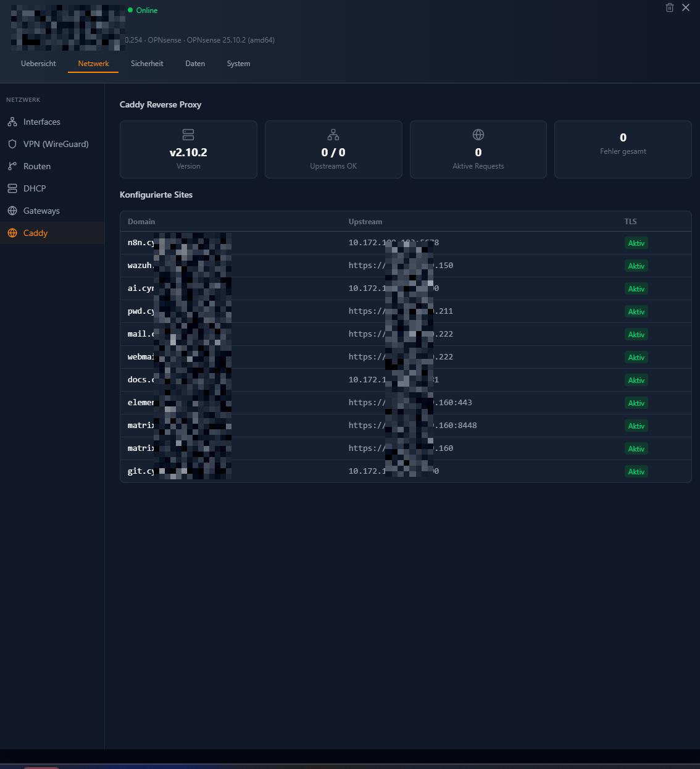Click the Aktiv TLS badge for wazuh
Screen dimensions: 700x769
coord(636,266)
